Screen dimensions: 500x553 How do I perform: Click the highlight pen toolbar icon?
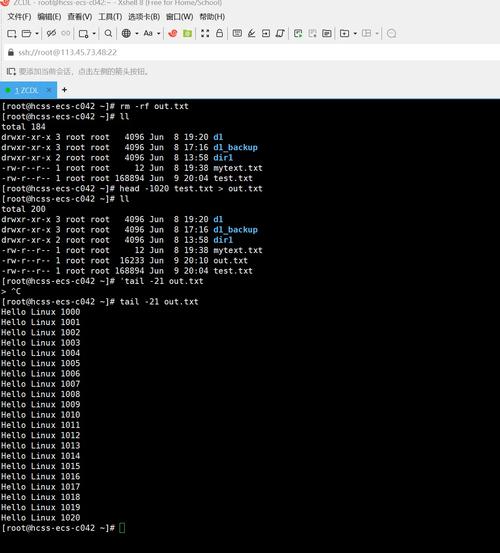click(251, 34)
